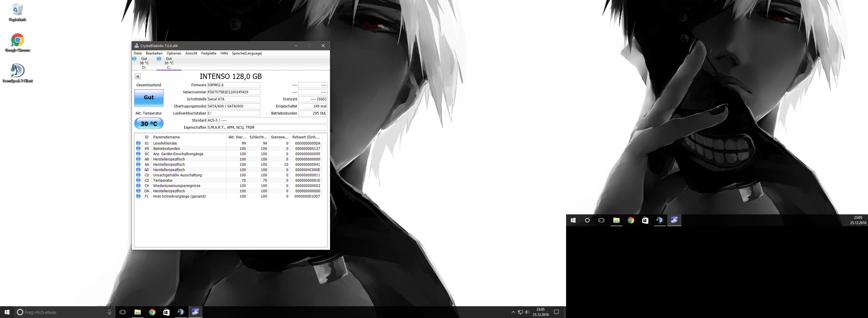Open the Festplatte menu
Viewport: 868px width, 318px height.
pos(208,53)
